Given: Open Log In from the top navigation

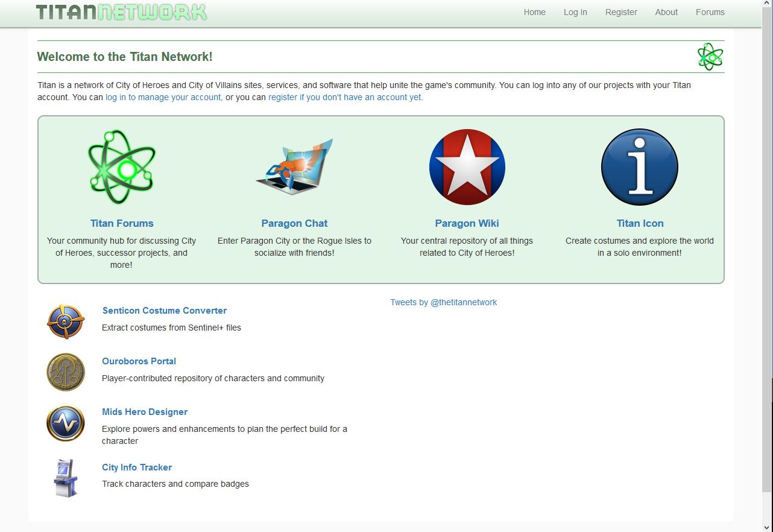Looking at the screenshot, I should 575,12.
